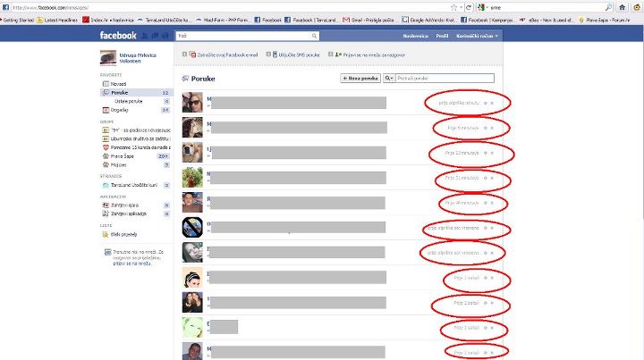Open the browser search engine dropdown
The height and width of the screenshot is (360, 644).
(x=483, y=6)
